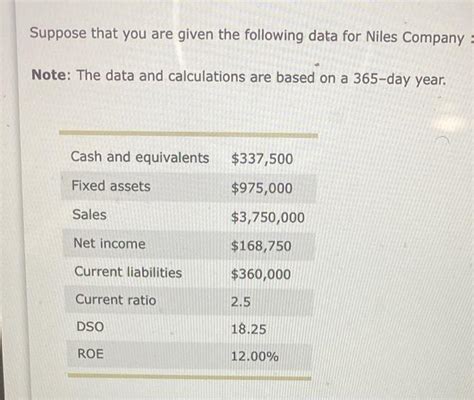This screenshot has height=400, width=474.
Task: Select the $168,750 net income value
Action: tap(261, 246)
